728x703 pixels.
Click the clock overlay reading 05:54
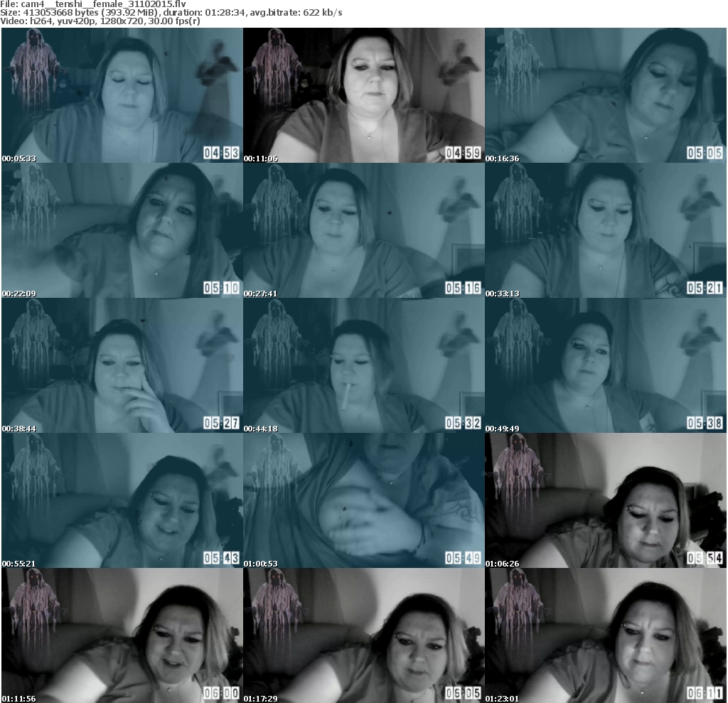(x=705, y=558)
